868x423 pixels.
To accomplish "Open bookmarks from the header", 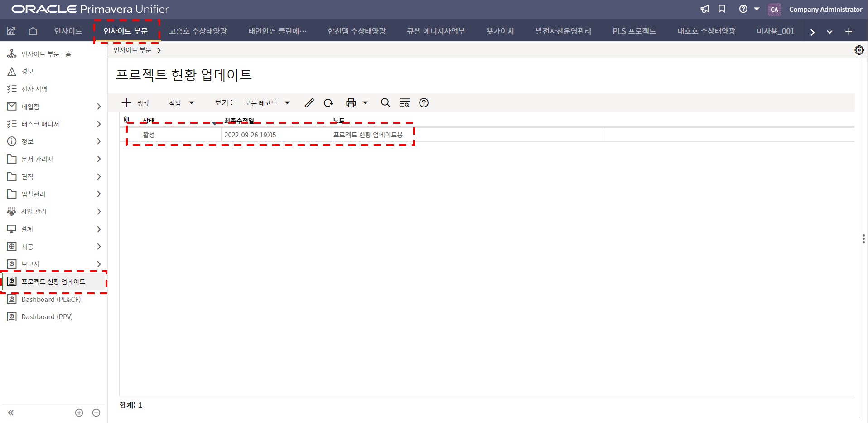I will tap(722, 9).
